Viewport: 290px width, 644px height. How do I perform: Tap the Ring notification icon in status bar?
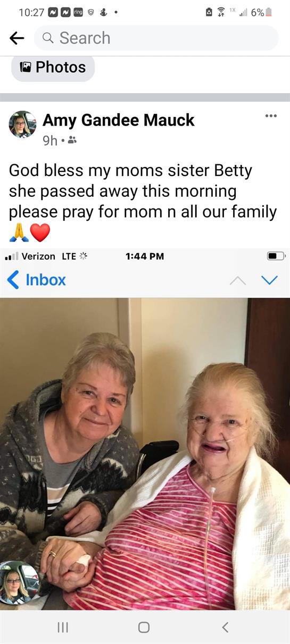(x=78, y=12)
